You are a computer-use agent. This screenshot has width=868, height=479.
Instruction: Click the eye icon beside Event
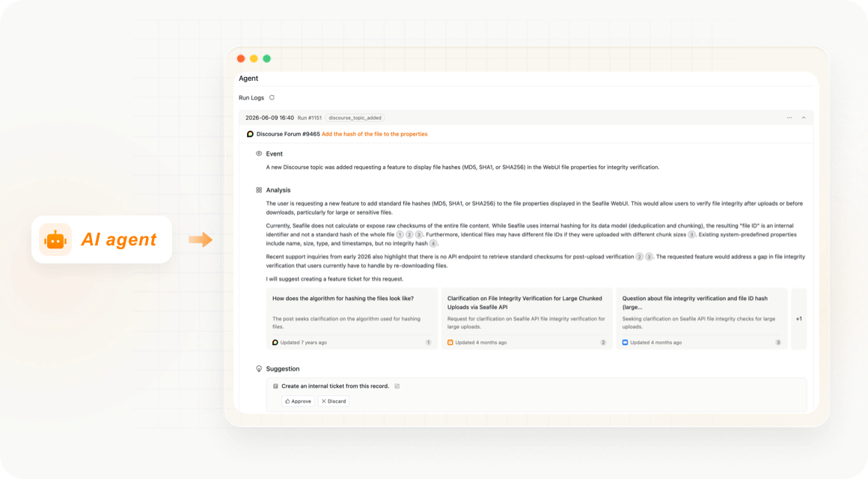tap(258, 154)
